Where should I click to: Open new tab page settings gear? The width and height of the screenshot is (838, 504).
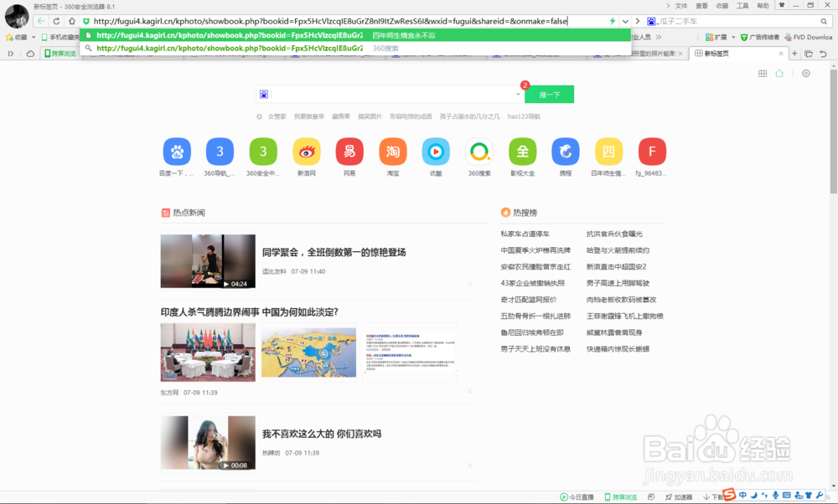(x=806, y=74)
